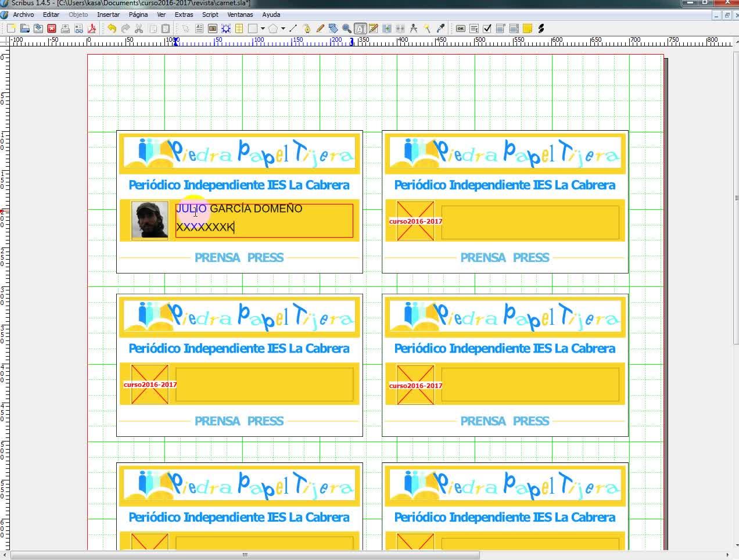The width and height of the screenshot is (739, 560).
Task: Open a document with the folder icon
Action: [x=25, y=28]
